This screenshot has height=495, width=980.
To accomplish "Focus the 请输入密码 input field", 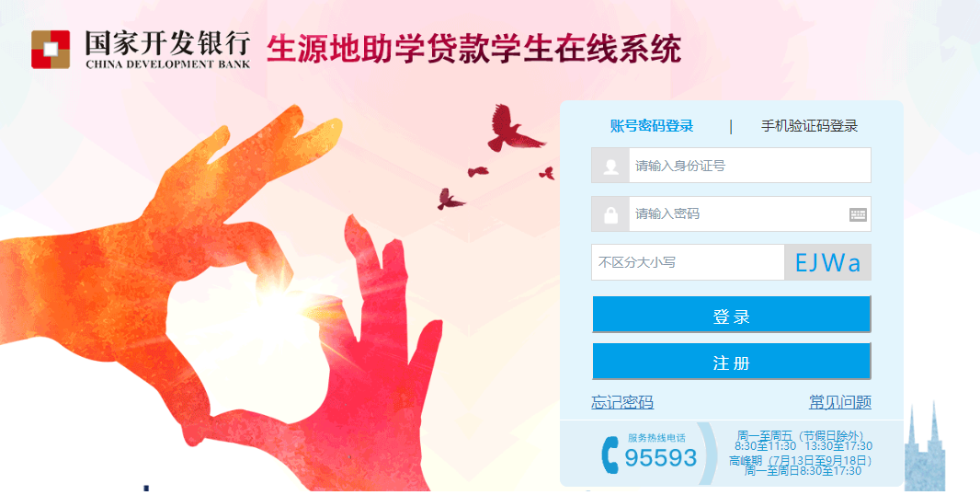I will 739,214.
